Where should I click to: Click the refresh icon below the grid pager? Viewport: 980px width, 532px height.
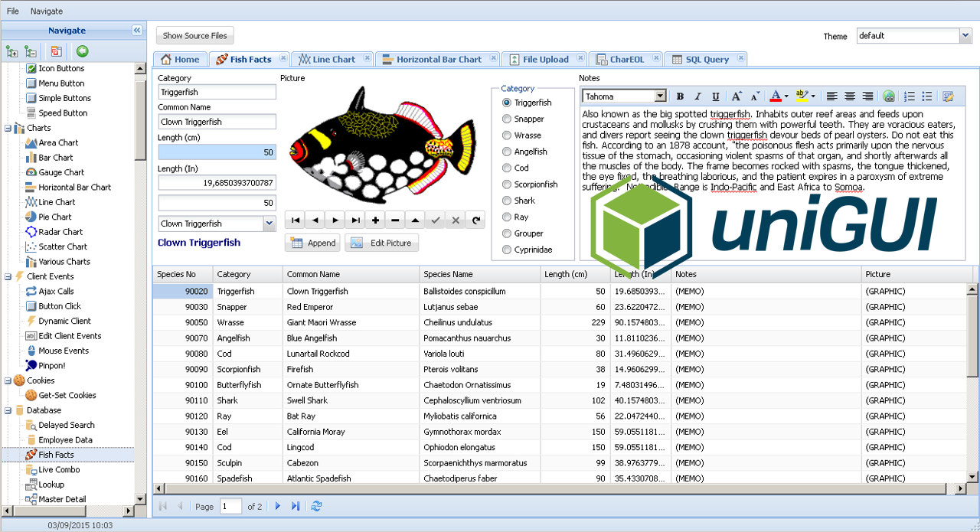click(x=316, y=506)
